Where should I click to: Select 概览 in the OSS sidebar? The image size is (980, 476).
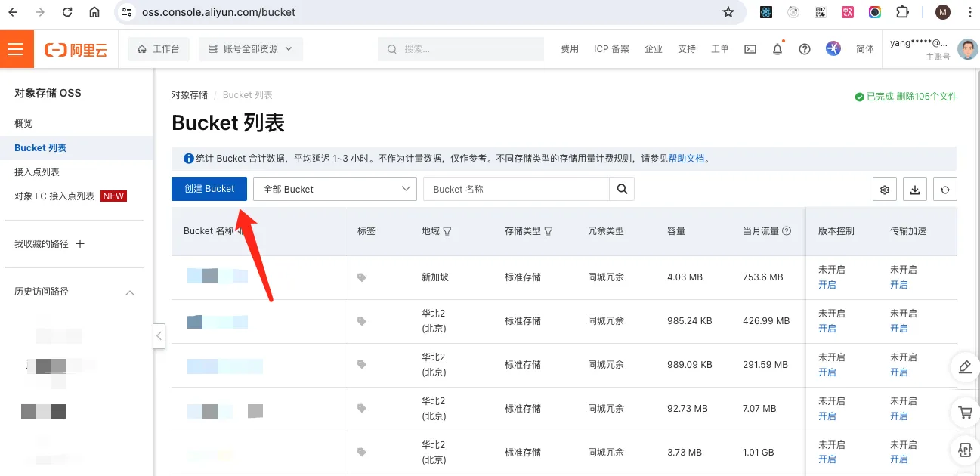(x=23, y=123)
